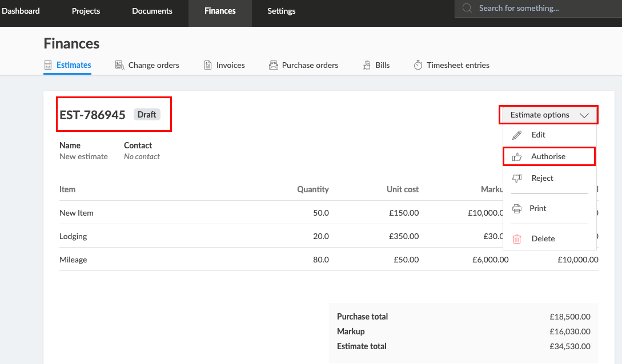Click the Delete trash icon
This screenshot has width=622, height=364.
click(517, 239)
